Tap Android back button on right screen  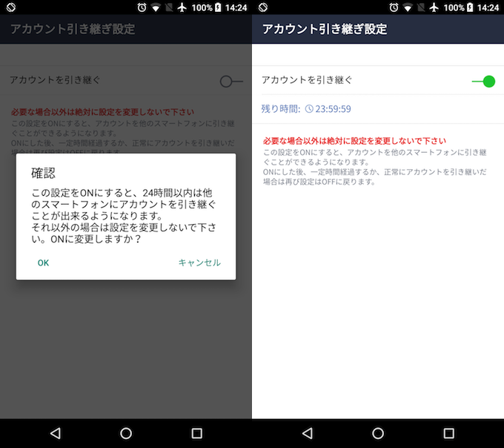coord(307,433)
